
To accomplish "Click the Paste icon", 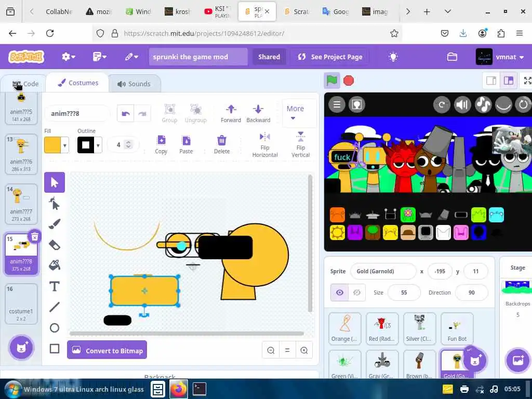I will 187,140.
